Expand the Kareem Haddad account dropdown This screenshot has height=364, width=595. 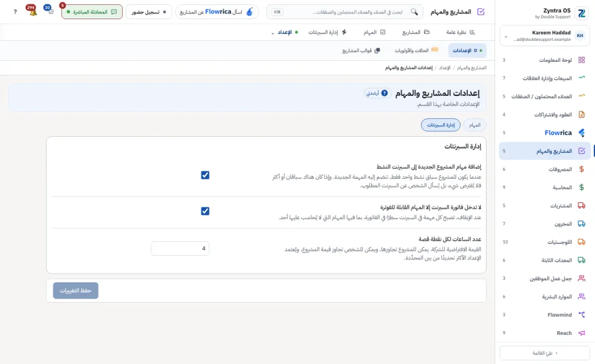506,37
